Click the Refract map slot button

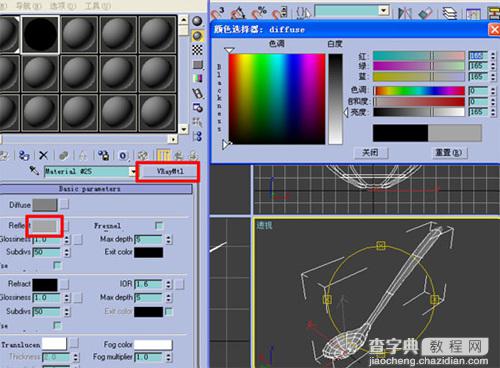64,284
